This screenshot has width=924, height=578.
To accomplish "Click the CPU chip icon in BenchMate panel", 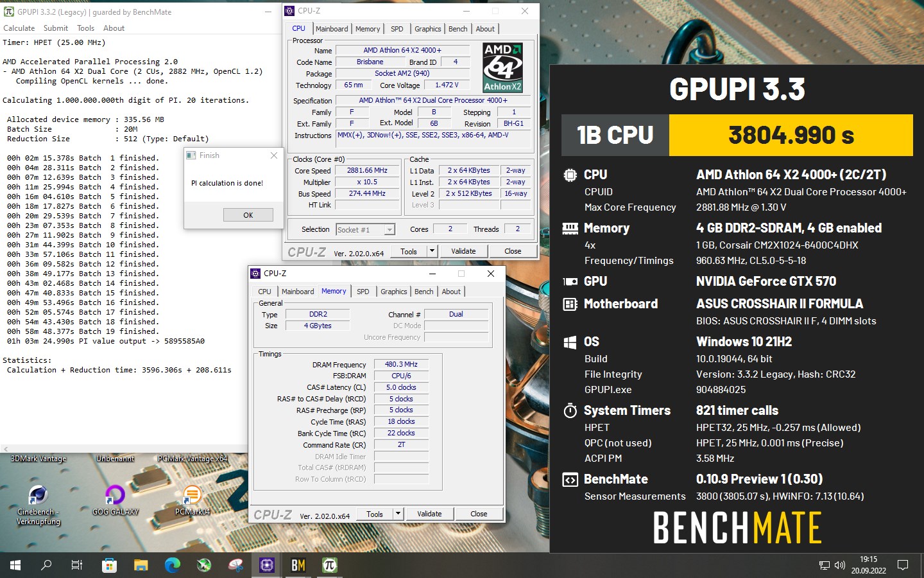I will click(x=570, y=175).
